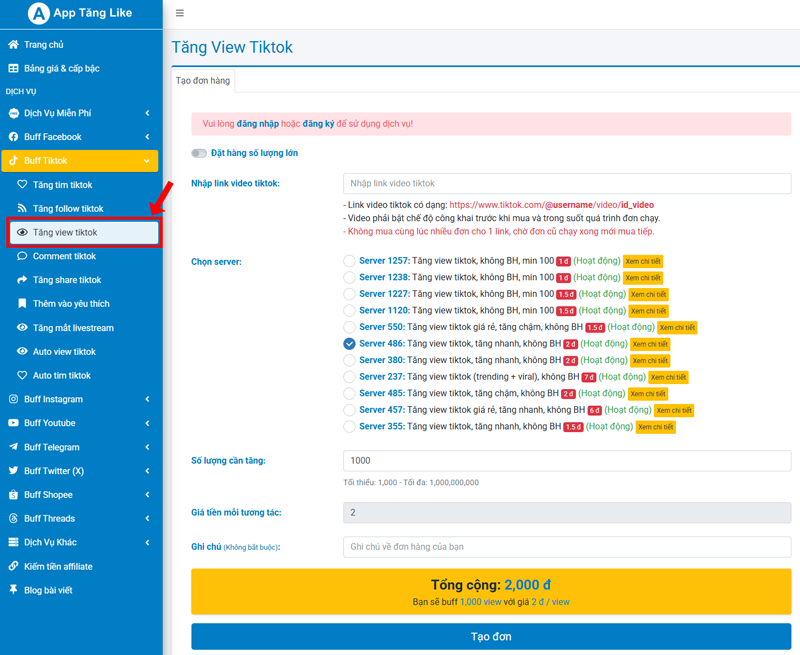This screenshot has width=800, height=655.
Task: Click Xem chi tiết for Server 486
Action: [x=650, y=344]
